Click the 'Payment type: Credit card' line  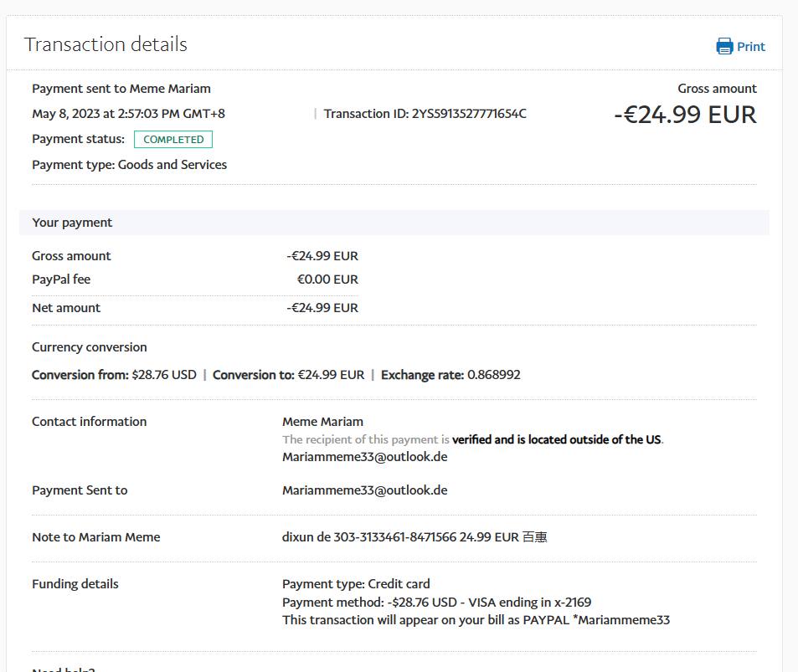coord(356,584)
